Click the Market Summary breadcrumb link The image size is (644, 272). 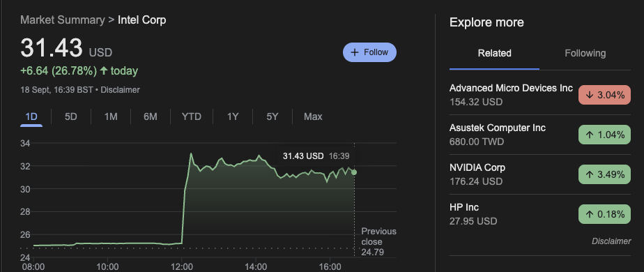coord(63,20)
